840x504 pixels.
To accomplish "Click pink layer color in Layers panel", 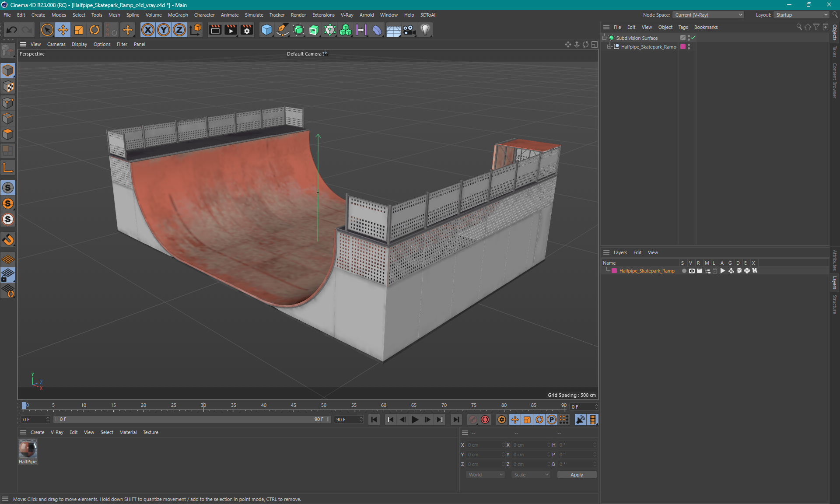I will tap(614, 271).
